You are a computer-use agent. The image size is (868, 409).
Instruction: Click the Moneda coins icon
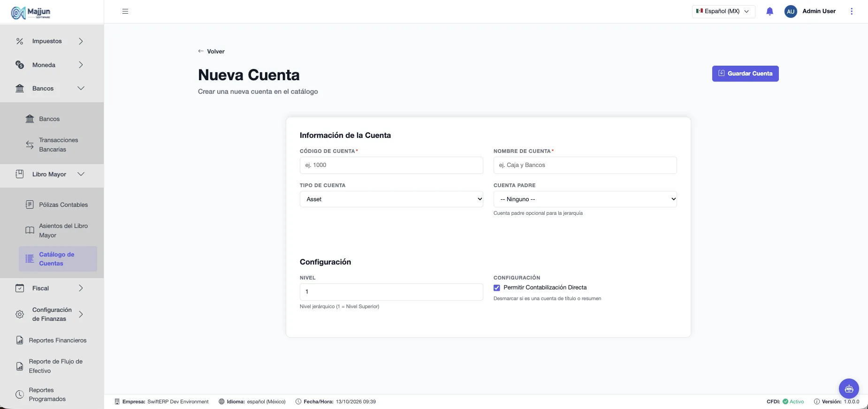point(20,65)
